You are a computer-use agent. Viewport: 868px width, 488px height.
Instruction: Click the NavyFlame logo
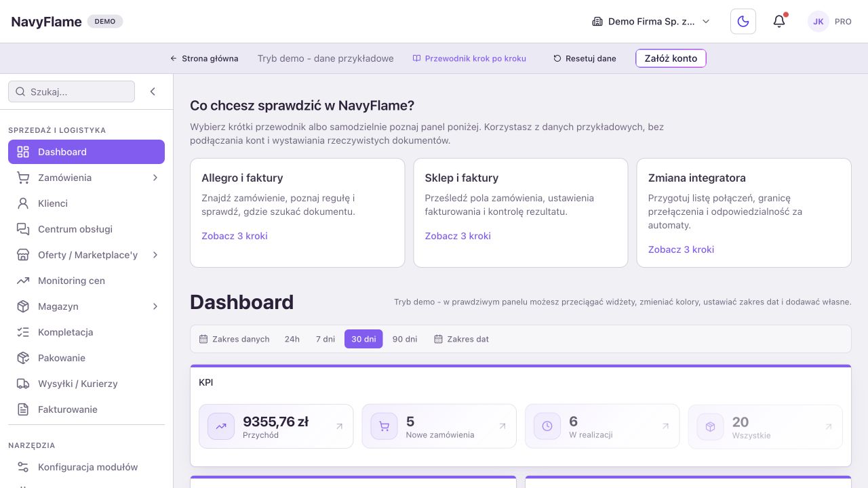[46, 22]
